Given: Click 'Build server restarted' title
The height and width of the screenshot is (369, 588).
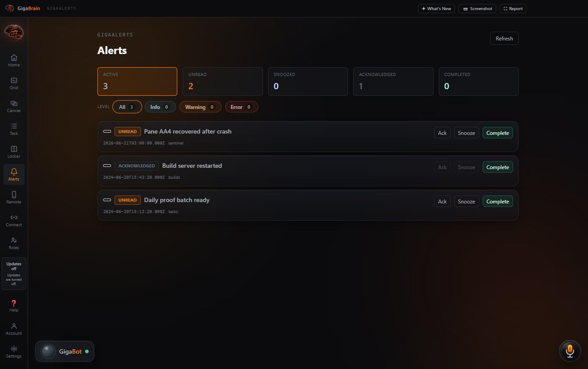Looking at the screenshot, I should click(x=192, y=166).
